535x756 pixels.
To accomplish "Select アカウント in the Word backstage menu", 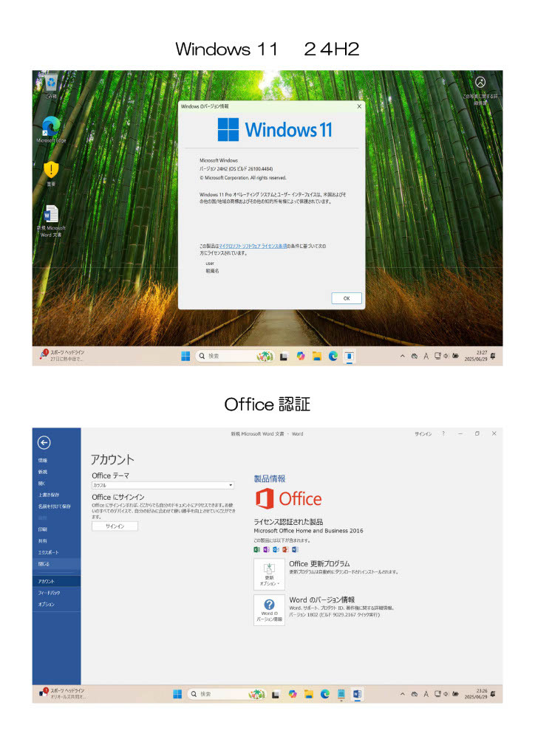I will pyautogui.click(x=56, y=582).
